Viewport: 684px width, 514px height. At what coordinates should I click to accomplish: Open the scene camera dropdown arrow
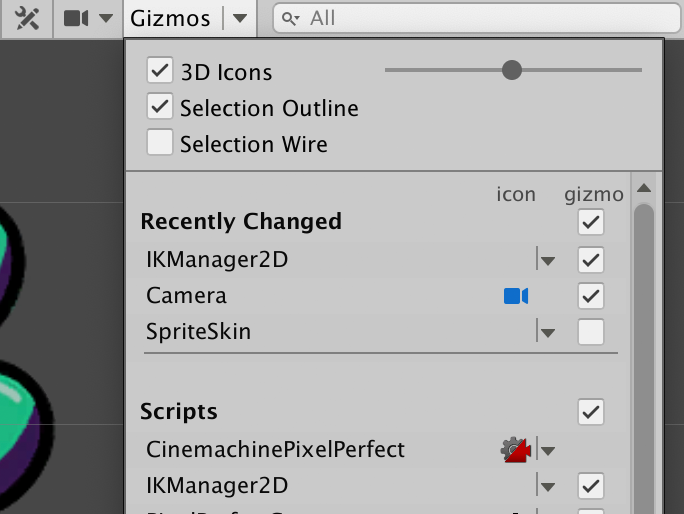point(106,18)
